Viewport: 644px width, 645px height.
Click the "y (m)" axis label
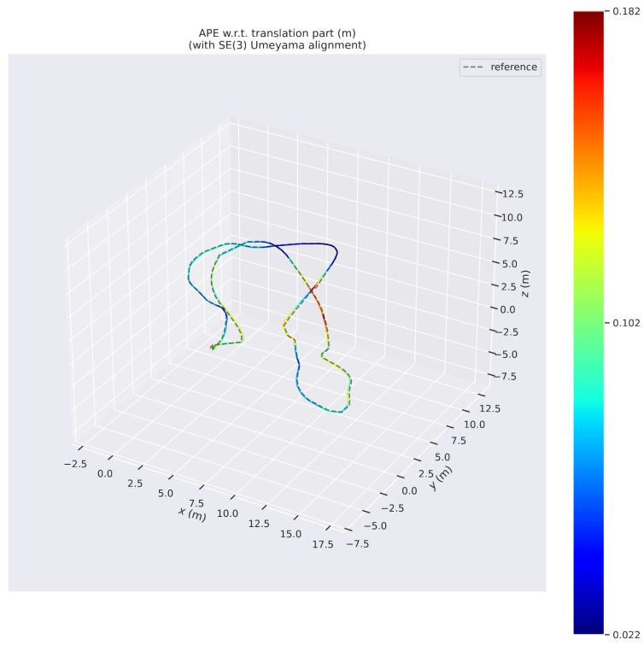(441, 478)
